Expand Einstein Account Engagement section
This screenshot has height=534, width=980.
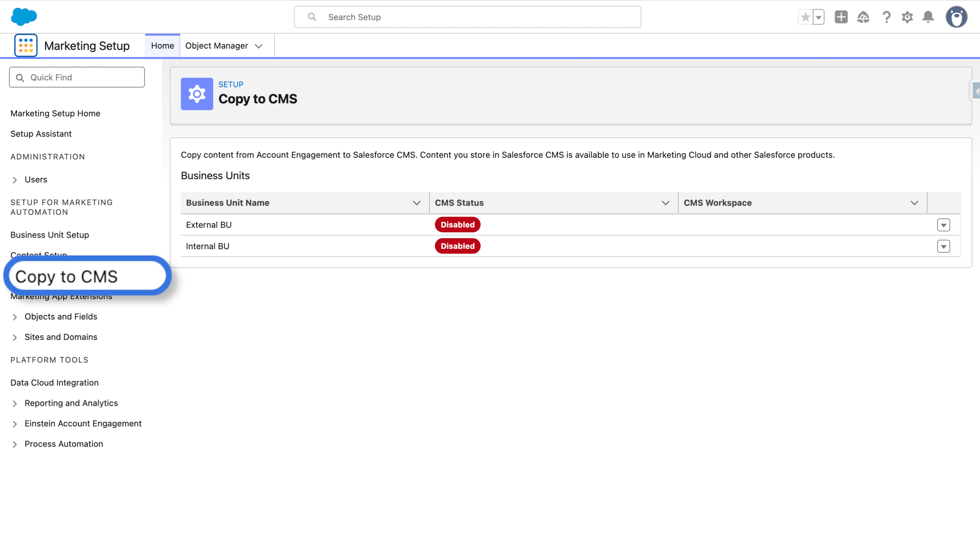[x=15, y=424]
